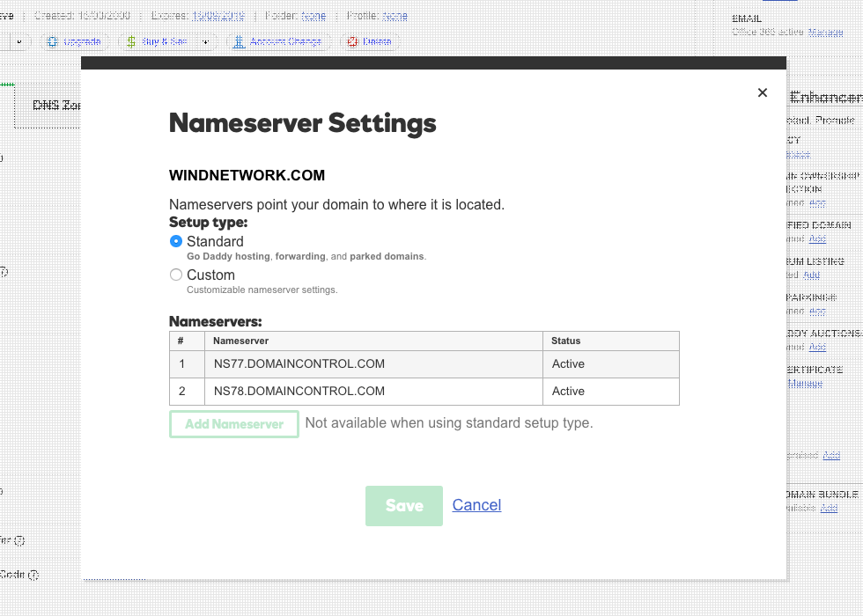Click Manage link under Certificate

(x=805, y=384)
